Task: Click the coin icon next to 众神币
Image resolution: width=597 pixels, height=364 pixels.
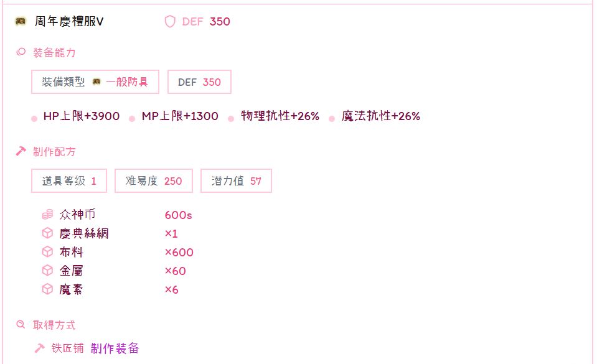Action: (x=47, y=215)
